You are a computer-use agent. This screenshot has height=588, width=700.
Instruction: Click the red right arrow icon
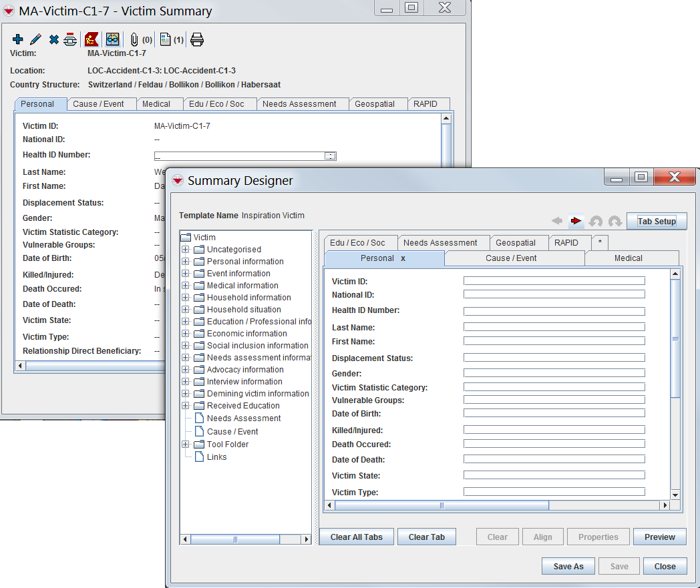(576, 221)
